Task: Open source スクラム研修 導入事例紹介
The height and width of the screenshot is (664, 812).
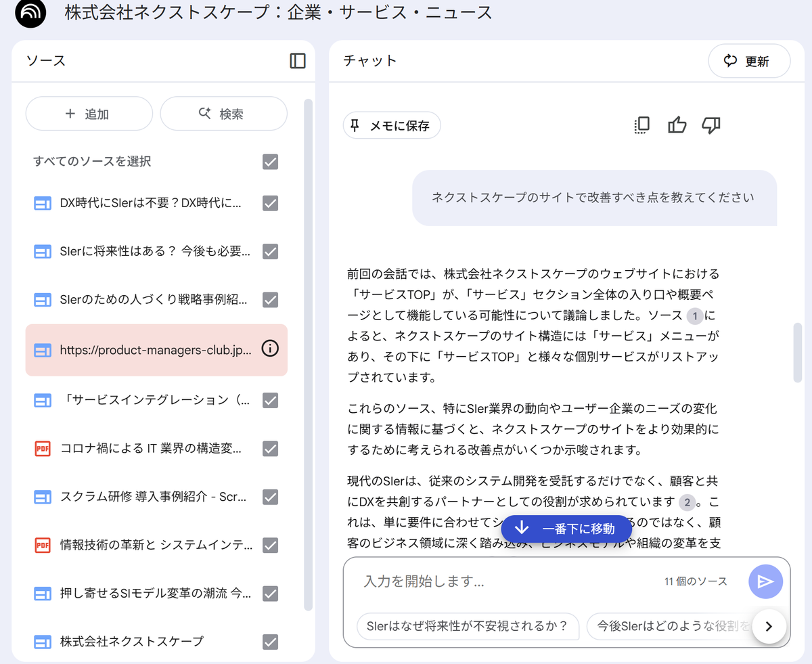Action: point(153,497)
